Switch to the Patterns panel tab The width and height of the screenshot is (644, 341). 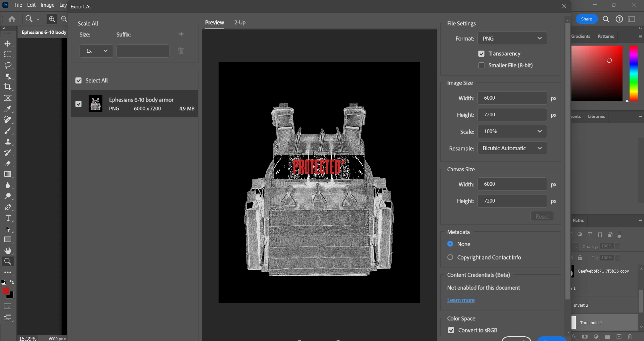pos(606,36)
